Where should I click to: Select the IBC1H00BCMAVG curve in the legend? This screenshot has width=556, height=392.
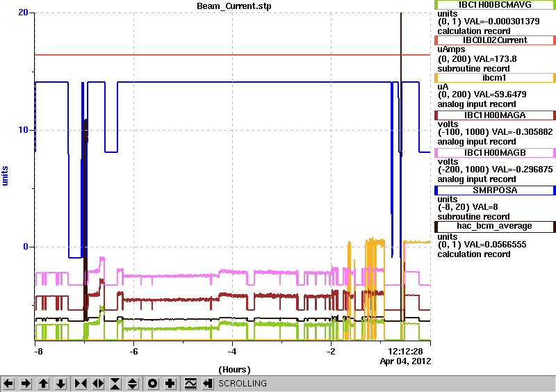tap(495, 5)
